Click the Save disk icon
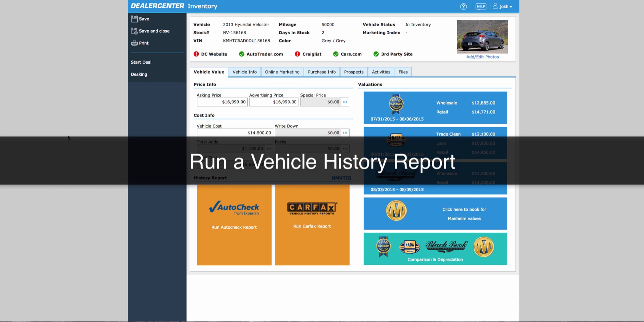644x322 pixels. pyautogui.click(x=134, y=19)
